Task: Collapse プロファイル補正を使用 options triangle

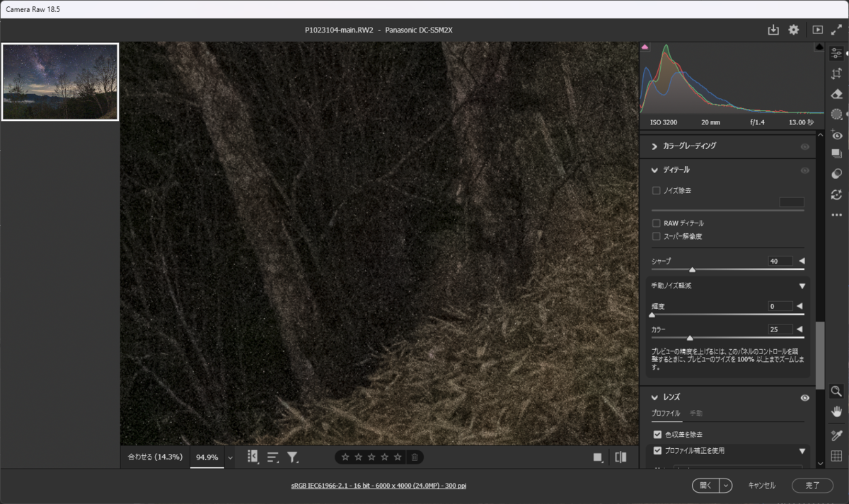Action: (x=802, y=451)
